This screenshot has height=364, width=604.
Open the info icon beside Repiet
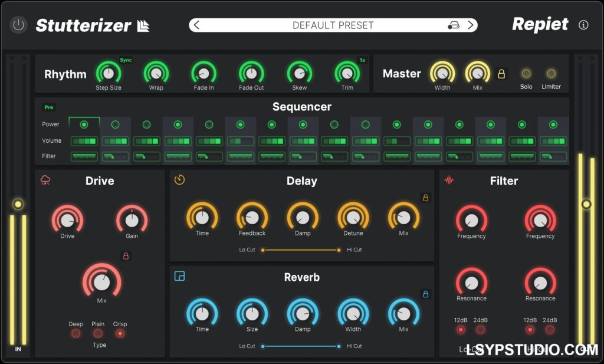pyautogui.click(x=583, y=25)
